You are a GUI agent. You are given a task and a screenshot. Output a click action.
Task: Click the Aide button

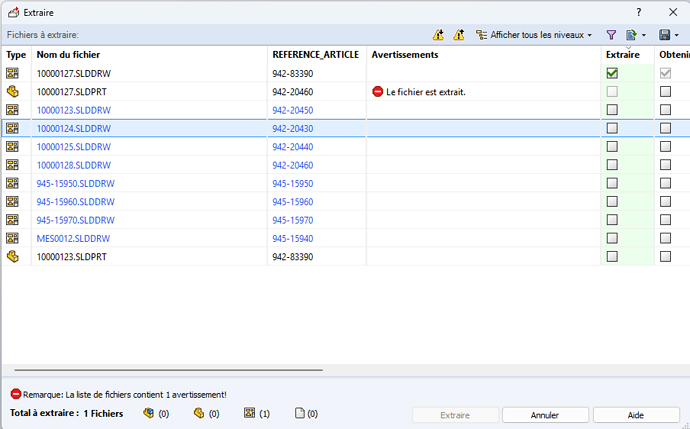pos(636,415)
